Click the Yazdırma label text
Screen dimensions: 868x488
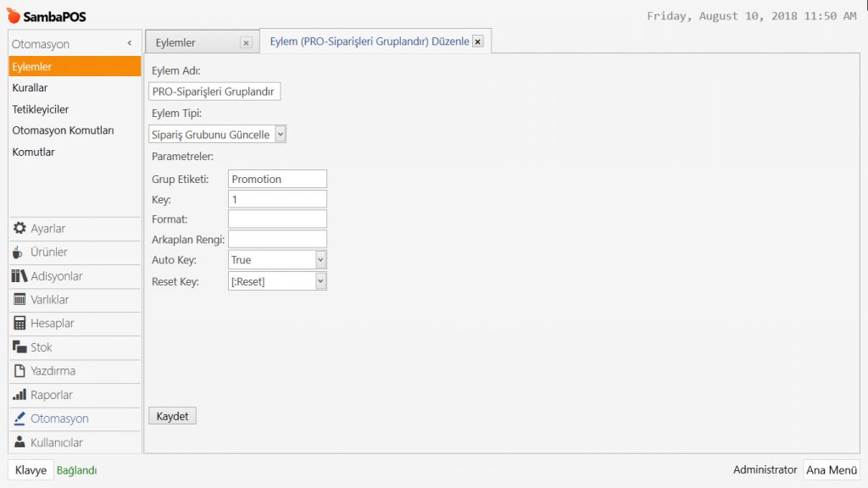click(x=53, y=371)
